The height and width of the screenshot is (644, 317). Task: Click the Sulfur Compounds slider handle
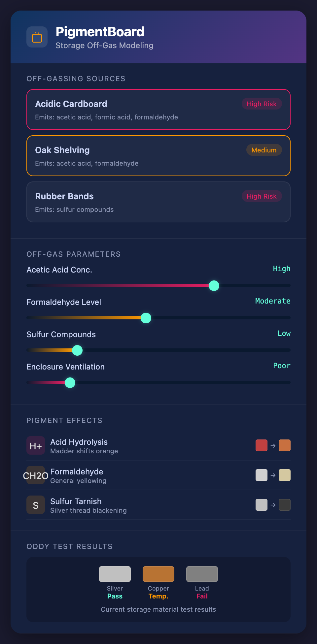point(77,350)
